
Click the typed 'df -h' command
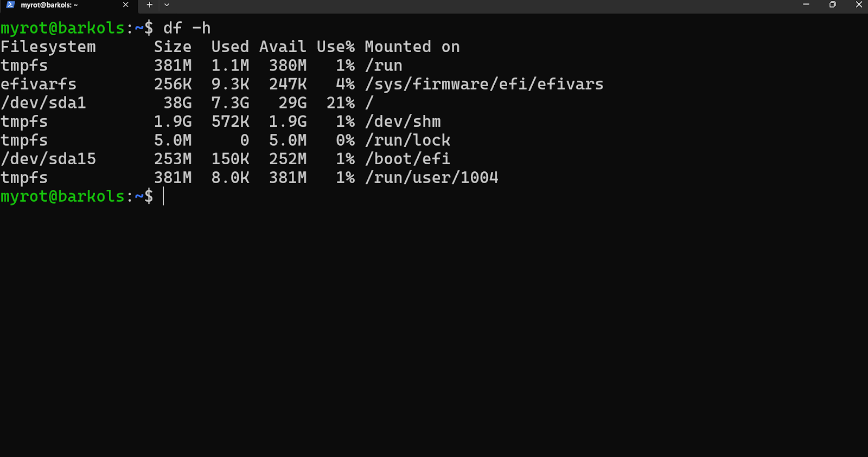[187, 28]
